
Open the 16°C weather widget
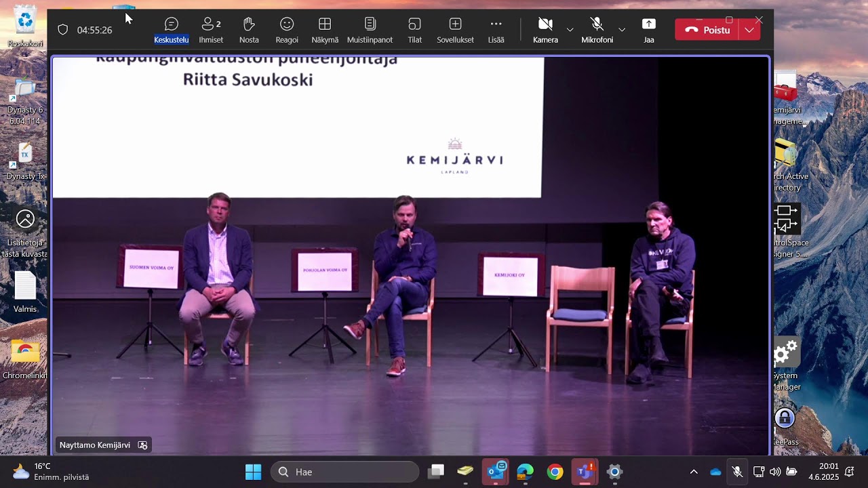pos(51,472)
